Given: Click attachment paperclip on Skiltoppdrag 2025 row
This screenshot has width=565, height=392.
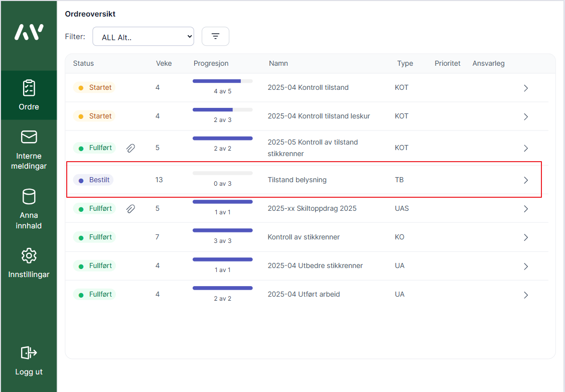Looking at the screenshot, I should point(130,208).
